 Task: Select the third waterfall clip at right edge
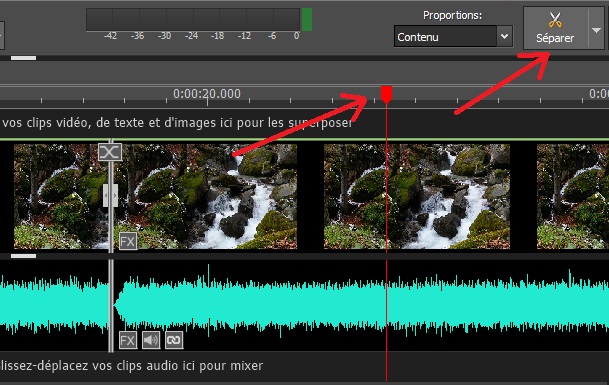[573, 196]
